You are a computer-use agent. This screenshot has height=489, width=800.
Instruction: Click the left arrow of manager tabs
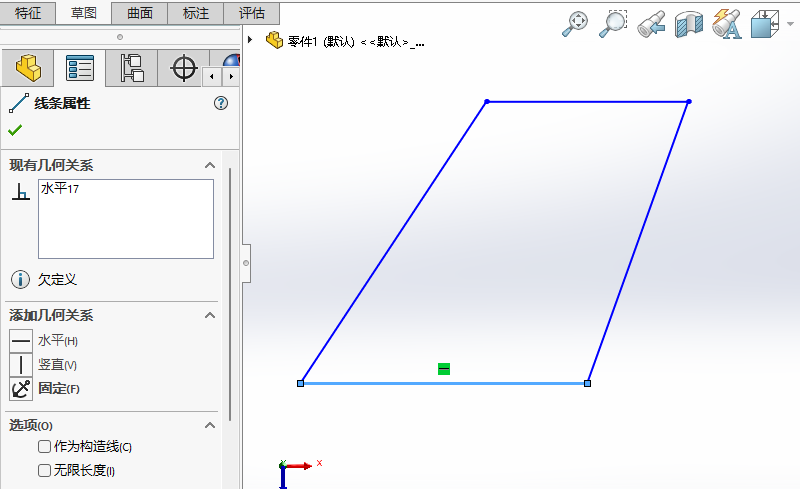coord(212,77)
